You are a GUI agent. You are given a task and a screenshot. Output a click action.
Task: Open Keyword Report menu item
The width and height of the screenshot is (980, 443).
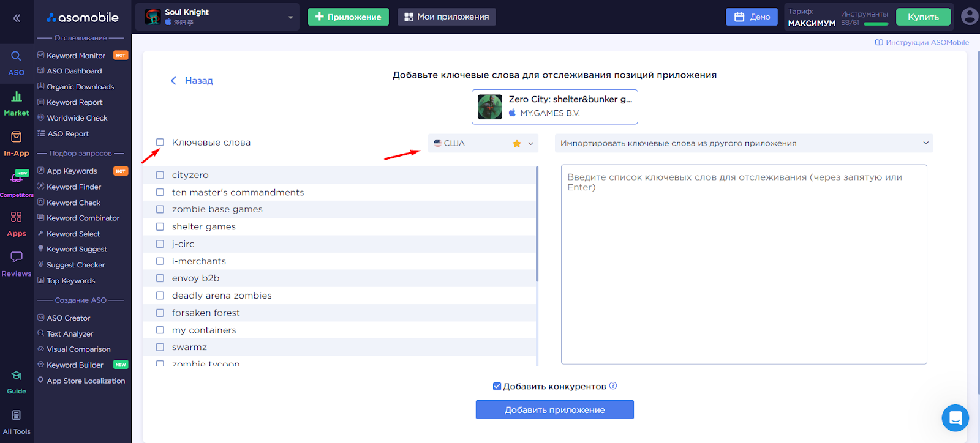(x=75, y=102)
